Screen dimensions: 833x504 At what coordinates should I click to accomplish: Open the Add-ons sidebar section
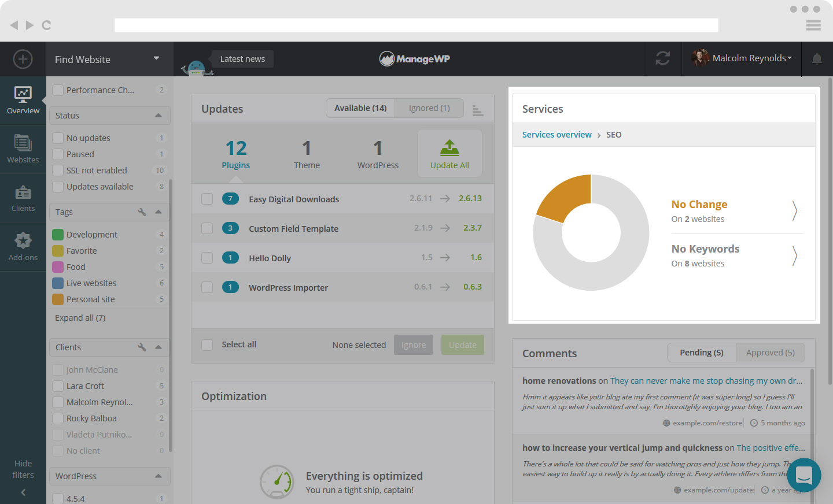click(x=23, y=247)
